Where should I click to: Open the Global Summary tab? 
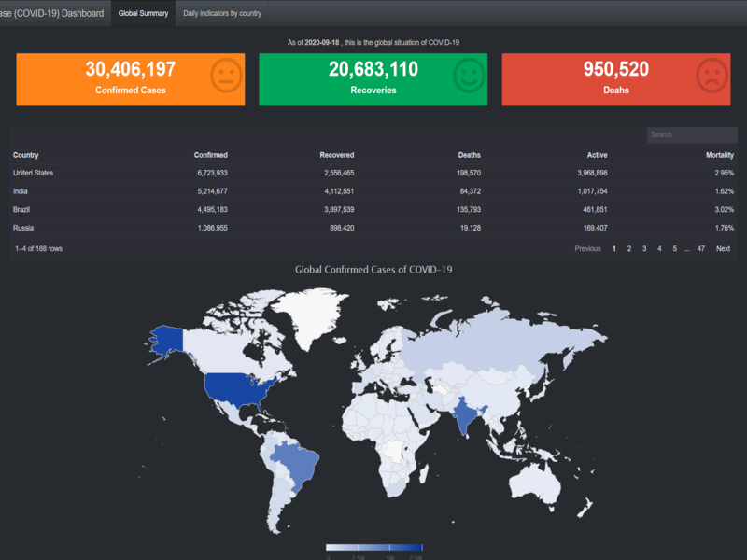point(144,13)
